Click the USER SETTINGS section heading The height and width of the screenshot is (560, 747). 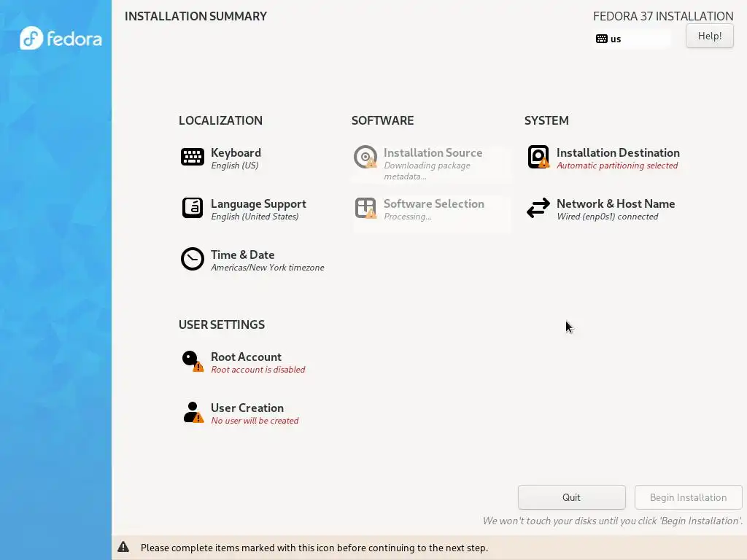222,324
